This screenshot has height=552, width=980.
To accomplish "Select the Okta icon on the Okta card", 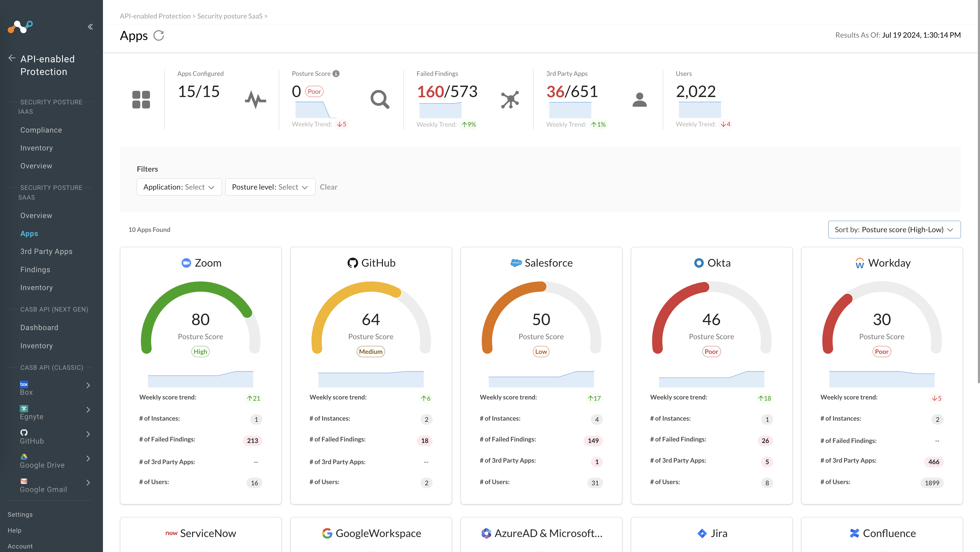I will (699, 262).
